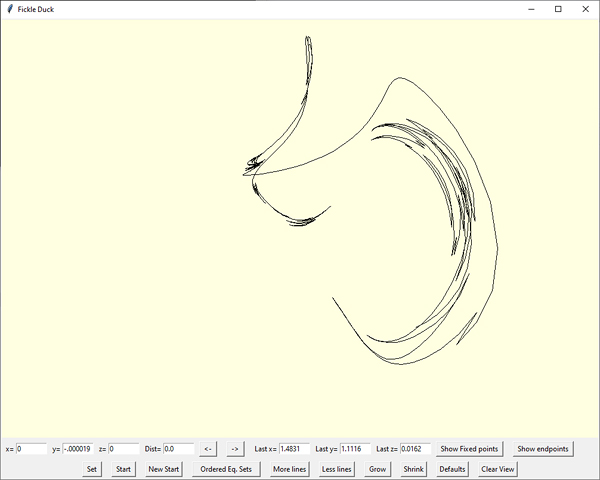Click the right arrow -> button

tap(235, 449)
